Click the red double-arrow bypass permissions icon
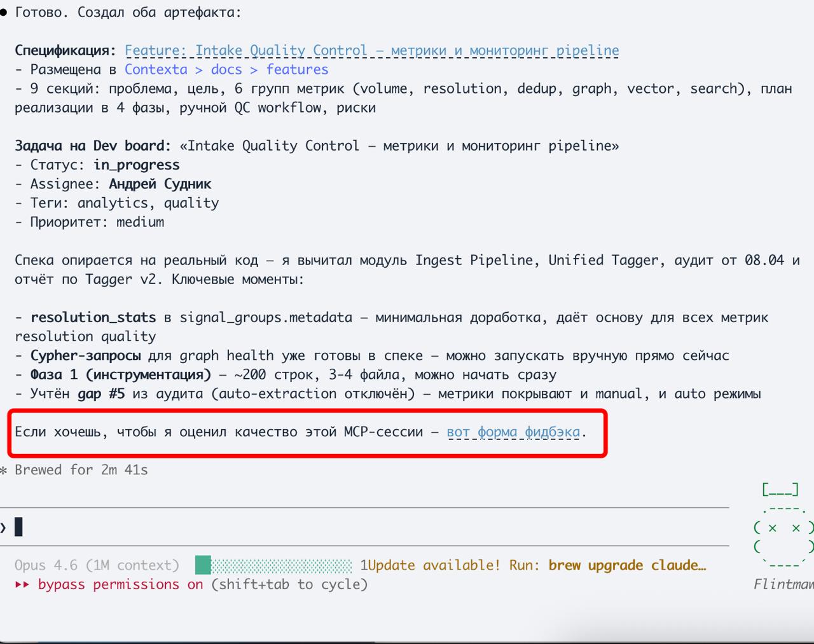Screen dimensions: 814x644 tap(22, 585)
